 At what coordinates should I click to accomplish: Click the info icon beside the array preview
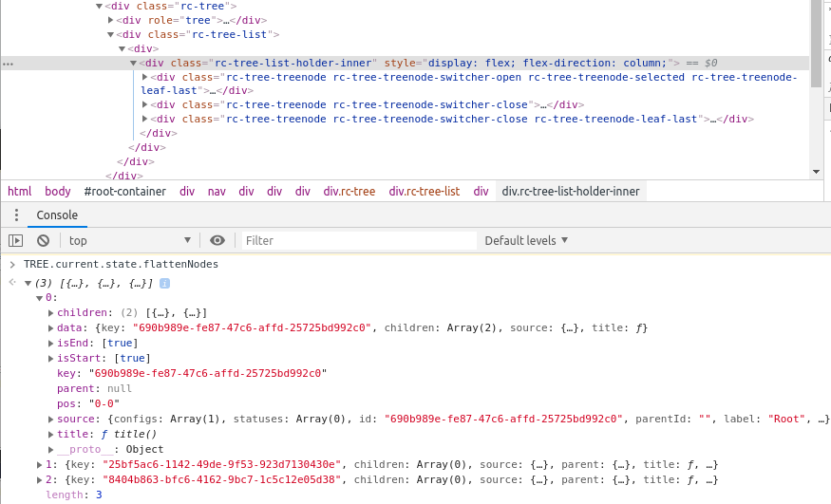pyautogui.click(x=165, y=284)
